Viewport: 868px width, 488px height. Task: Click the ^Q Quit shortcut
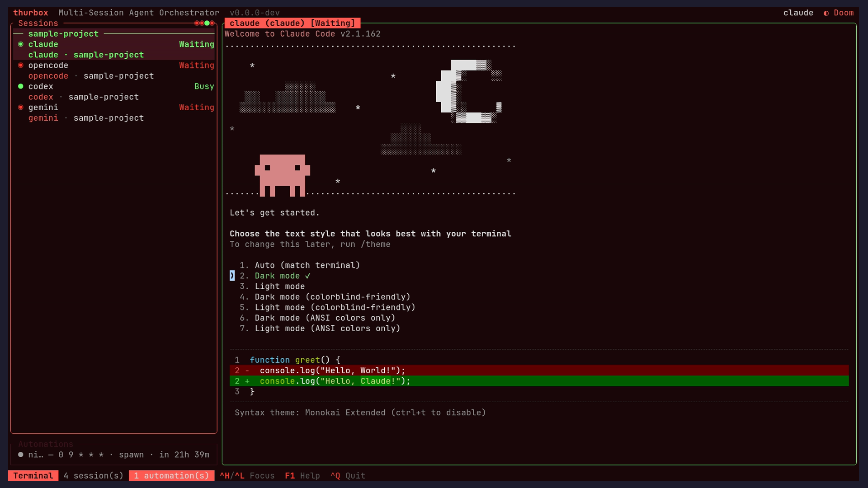click(x=348, y=475)
